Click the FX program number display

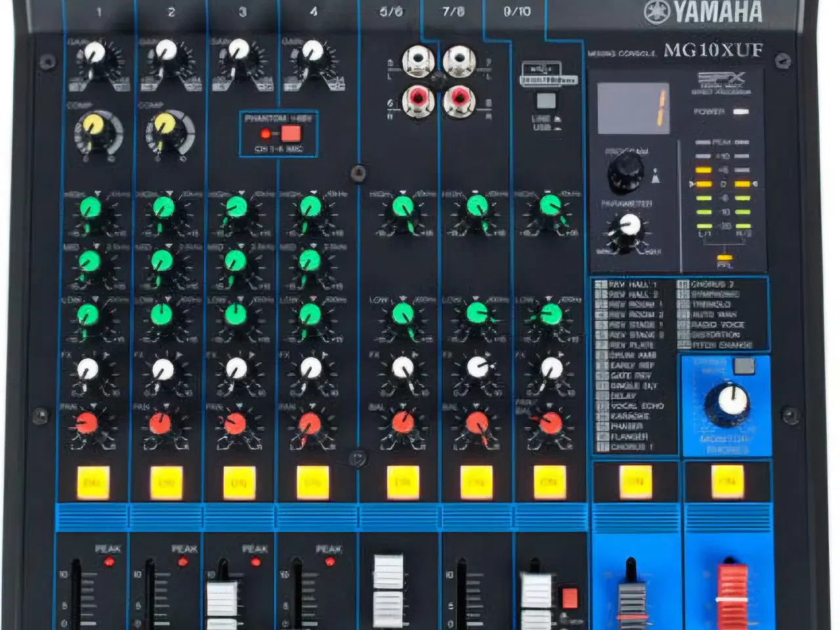[633, 108]
